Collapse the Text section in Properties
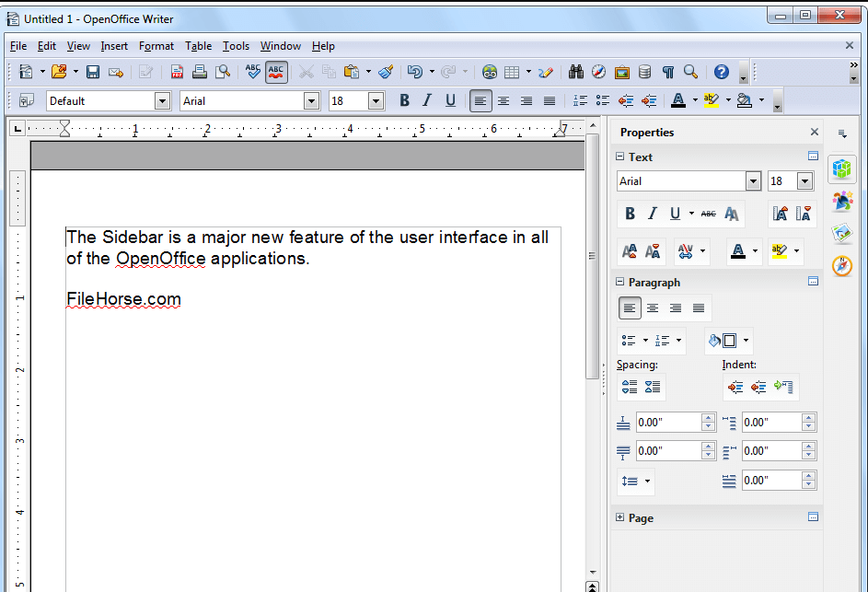 click(x=620, y=157)
